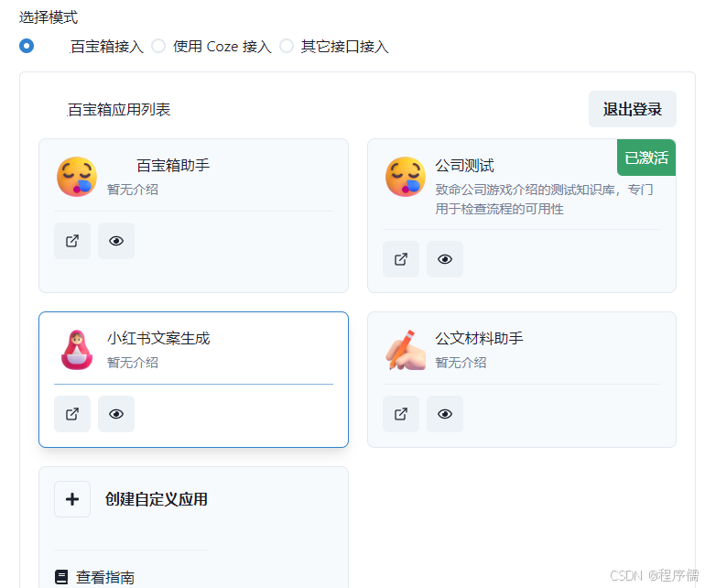This screenshot has width=705, height=588.
Task: Select the 公文材料助手 card title
Action: [479, 338]
